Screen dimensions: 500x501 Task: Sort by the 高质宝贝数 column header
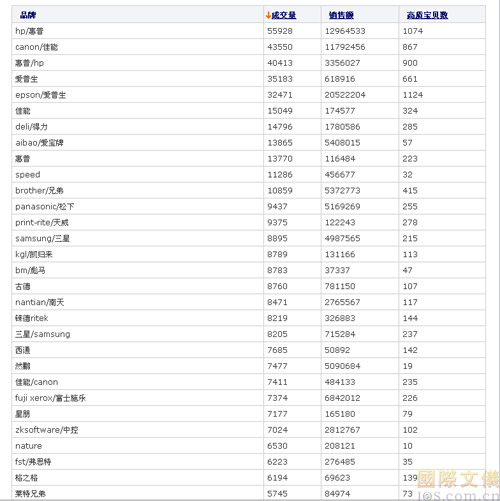pos(427,15)
